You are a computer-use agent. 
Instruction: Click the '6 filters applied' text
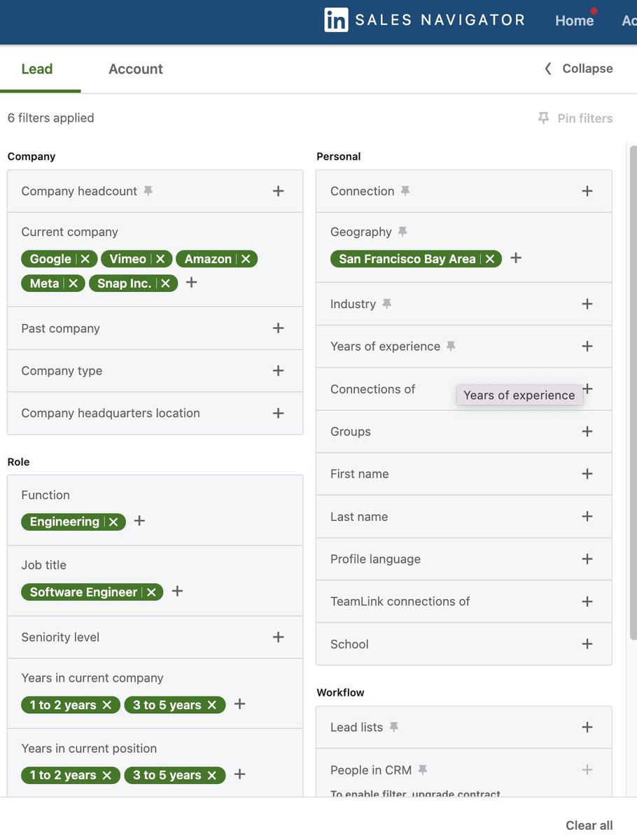[50, 118]
